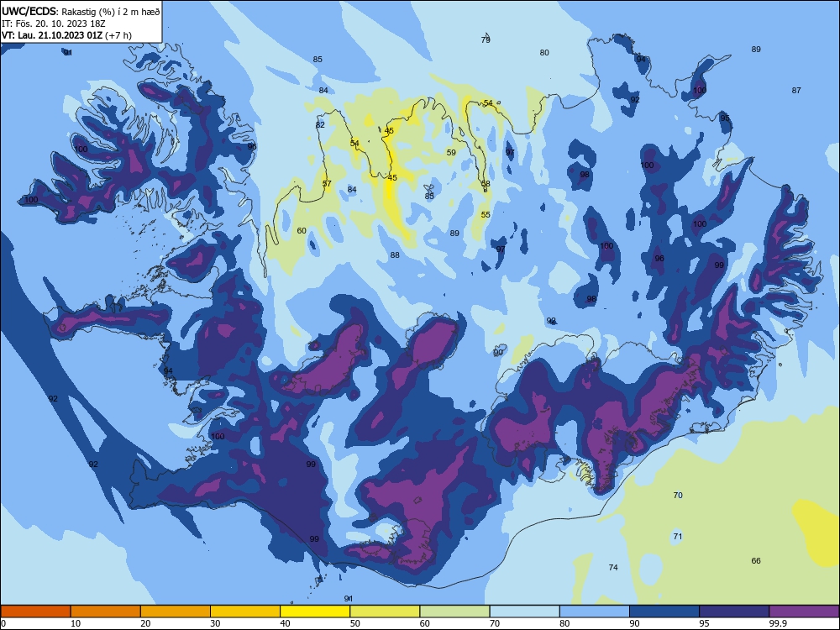Viewport: 840px width, 630px height.
Task: Click the map value 57
Action: tap(327, 184)
